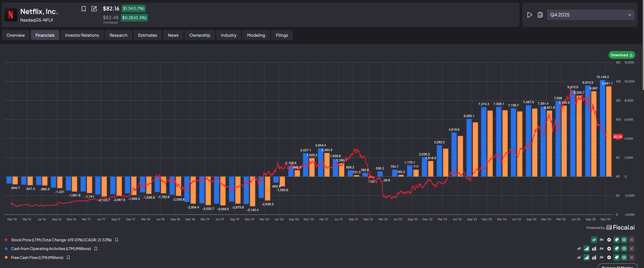
Task: Click the chevron arrow in Q4 2025 selector
Action: [x=630, y=15]
